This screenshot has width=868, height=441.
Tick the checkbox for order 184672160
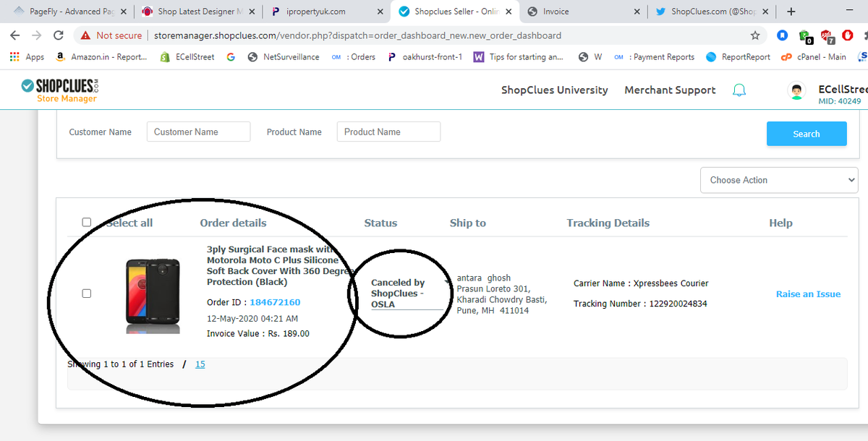coord(87,294)
